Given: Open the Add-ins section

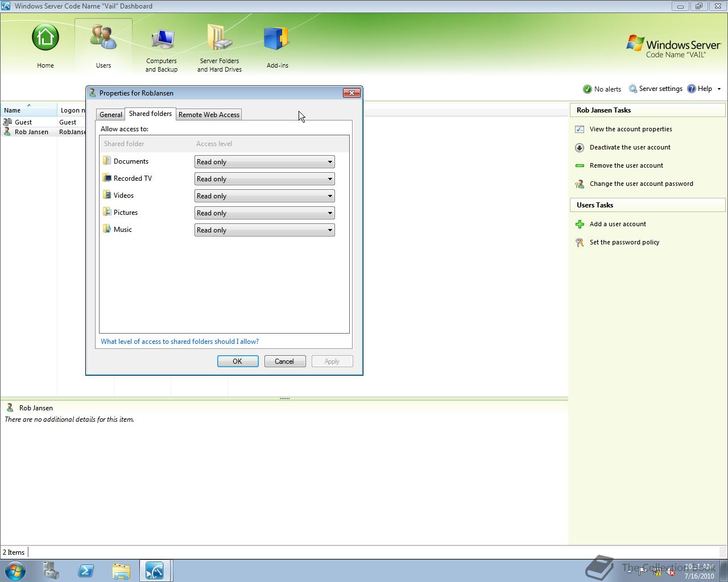Looking at the screenshot, I should tap(277, 48).
